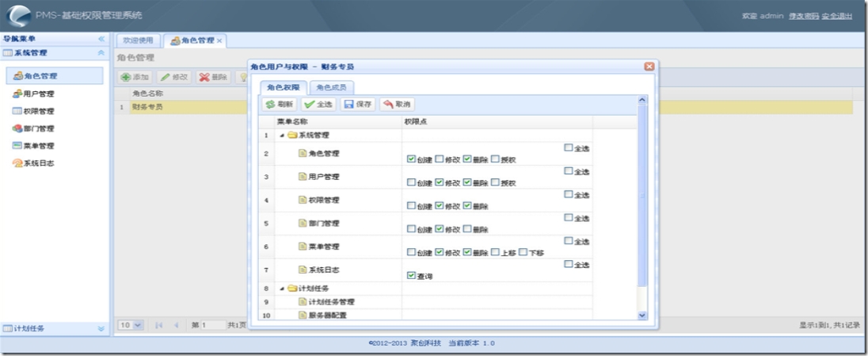This screenshot has width=868, height=356.
Task: Select the 财务专员 row in role grid
Action: 483,107
